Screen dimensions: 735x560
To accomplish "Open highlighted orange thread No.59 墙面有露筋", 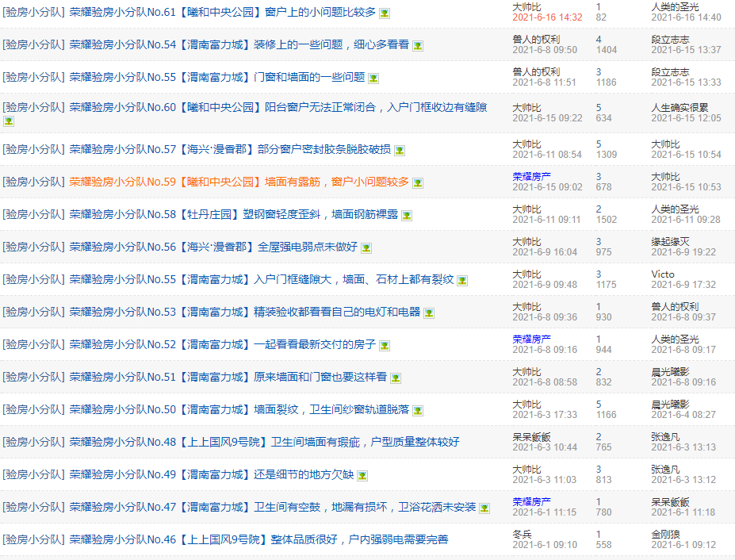I will (239, 182).
